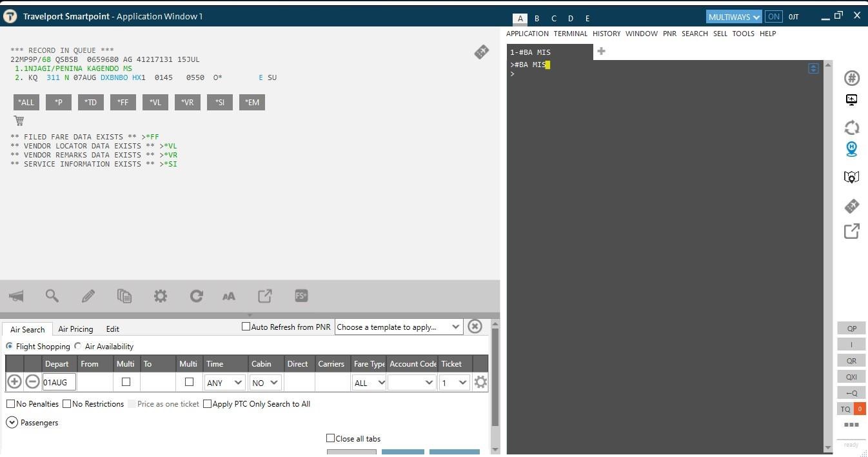Click the FS+ flight shopping icon
This screenshot has width=868, height=457.
(x=301, y=296)
